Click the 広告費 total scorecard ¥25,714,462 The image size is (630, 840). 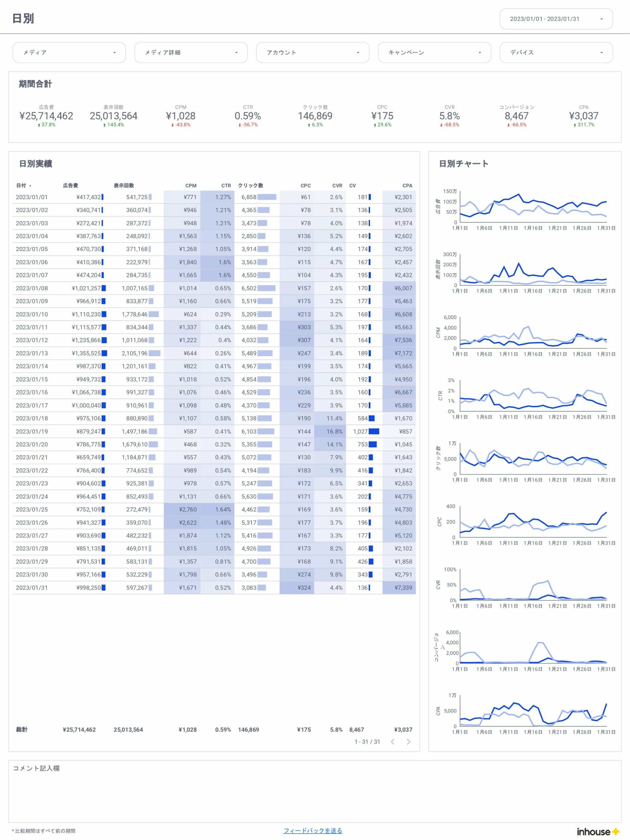click(46, 116)
